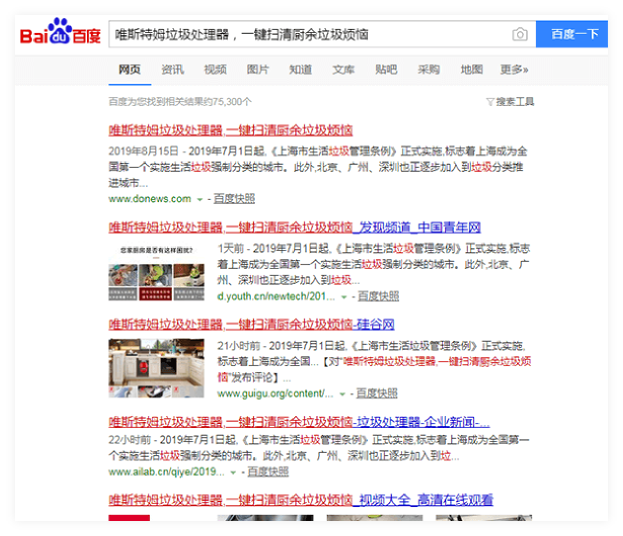The image size is (623, 536).
Task: Open the 图片 tab
Action: pos(257,70)
